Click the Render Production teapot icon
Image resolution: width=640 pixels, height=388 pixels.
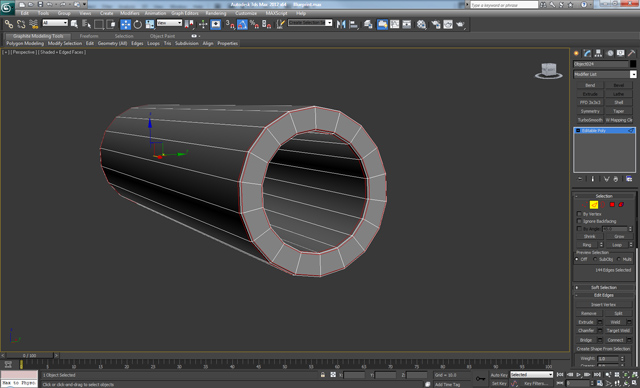coord(461,24)
